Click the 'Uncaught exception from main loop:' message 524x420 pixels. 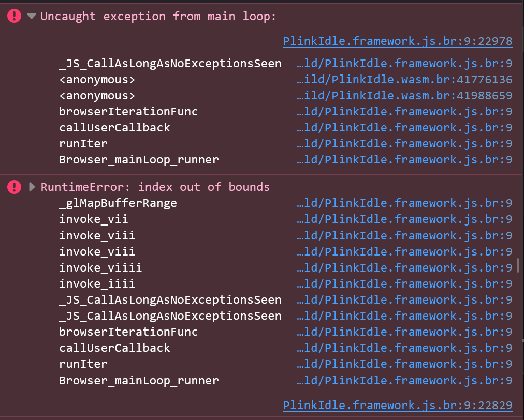(158, 16)
